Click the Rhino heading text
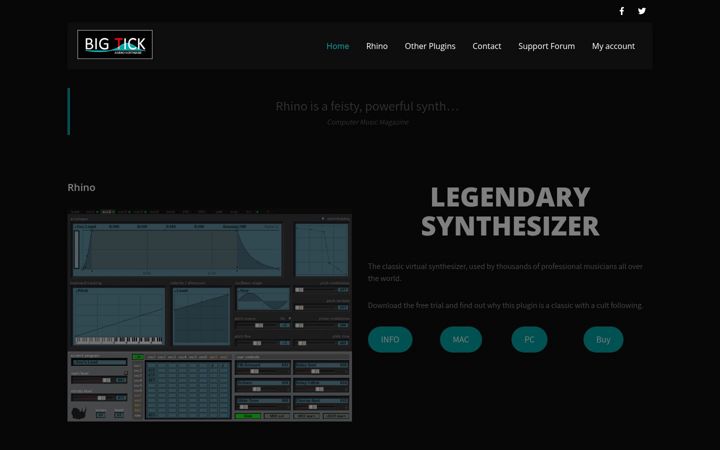The height and width of the screenshot is (450, 720). pos(81,187)
